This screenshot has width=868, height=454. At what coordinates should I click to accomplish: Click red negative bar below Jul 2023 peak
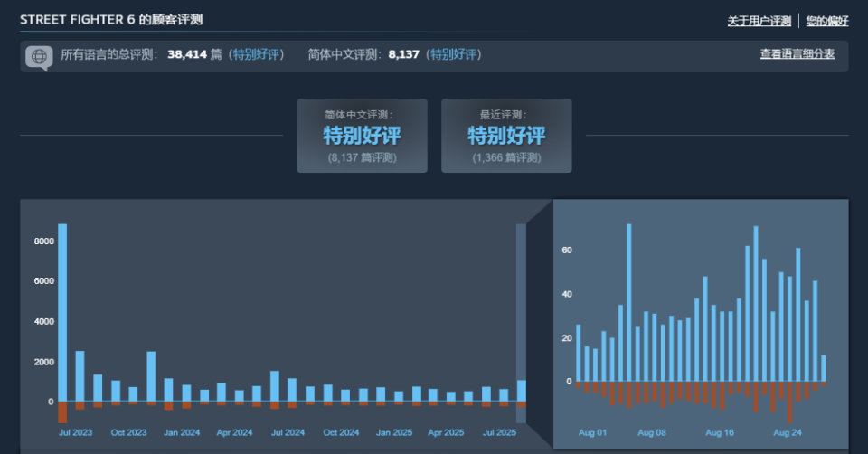tap(62, 412)
